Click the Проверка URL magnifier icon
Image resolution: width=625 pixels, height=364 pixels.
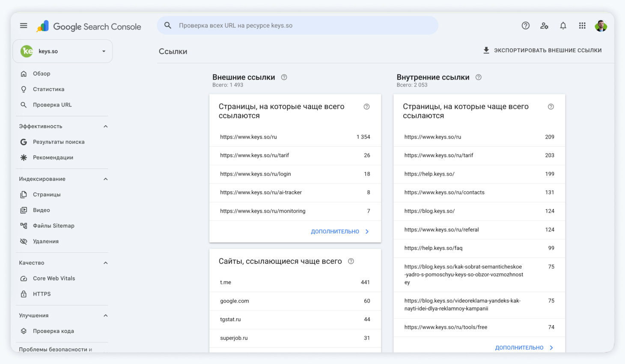24,105
